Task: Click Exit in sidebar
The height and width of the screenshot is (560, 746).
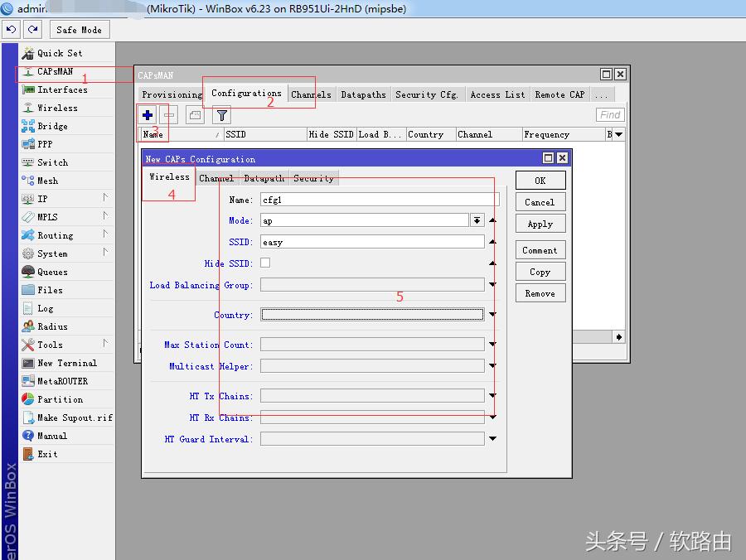Action: coord(67,454)
